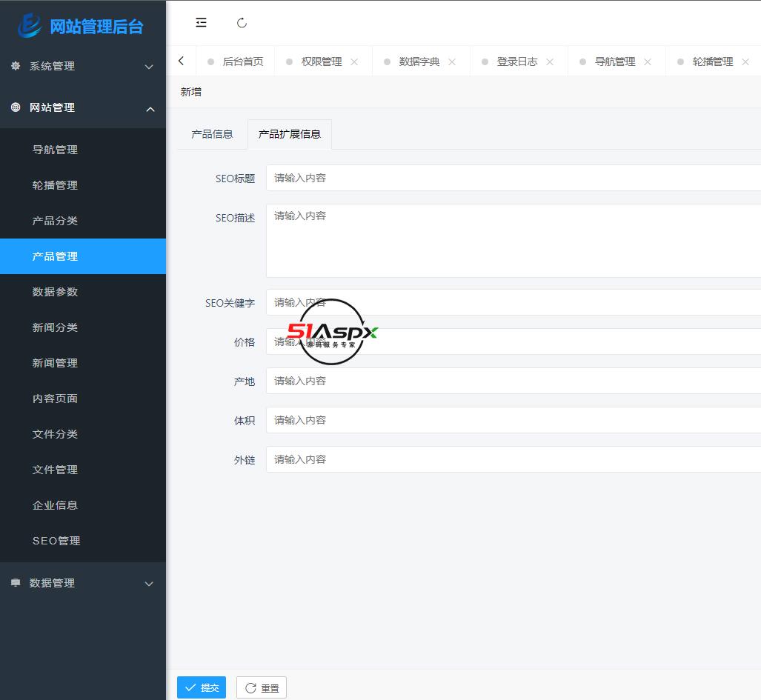Open 企业信息 in the sidebar
The height and width of the screenshot is (700, 761).
83,505
